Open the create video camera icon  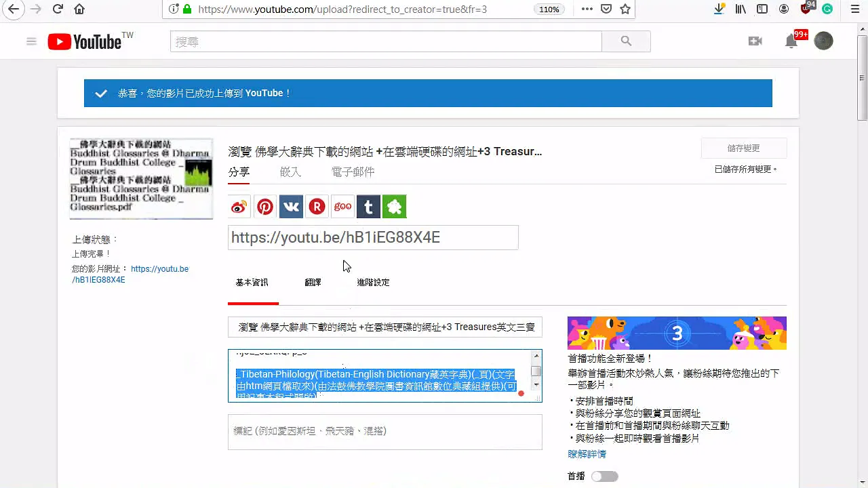tap(755, 41)
